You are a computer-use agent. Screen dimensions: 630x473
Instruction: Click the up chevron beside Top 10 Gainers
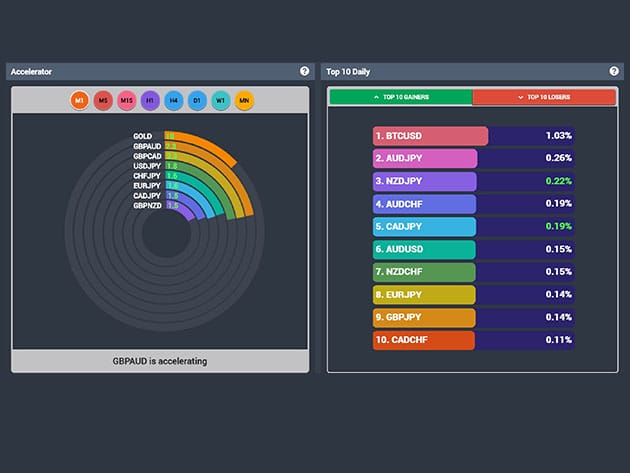click(x=375, y=97)
